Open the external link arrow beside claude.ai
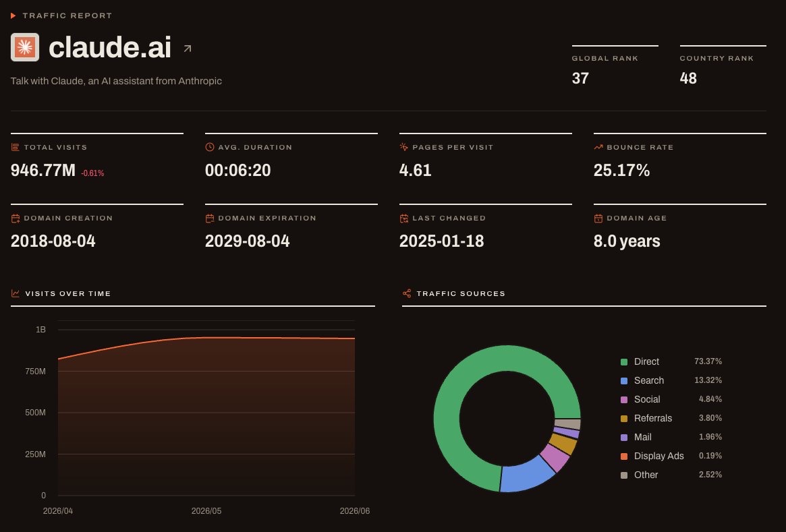 coord(188,49)
